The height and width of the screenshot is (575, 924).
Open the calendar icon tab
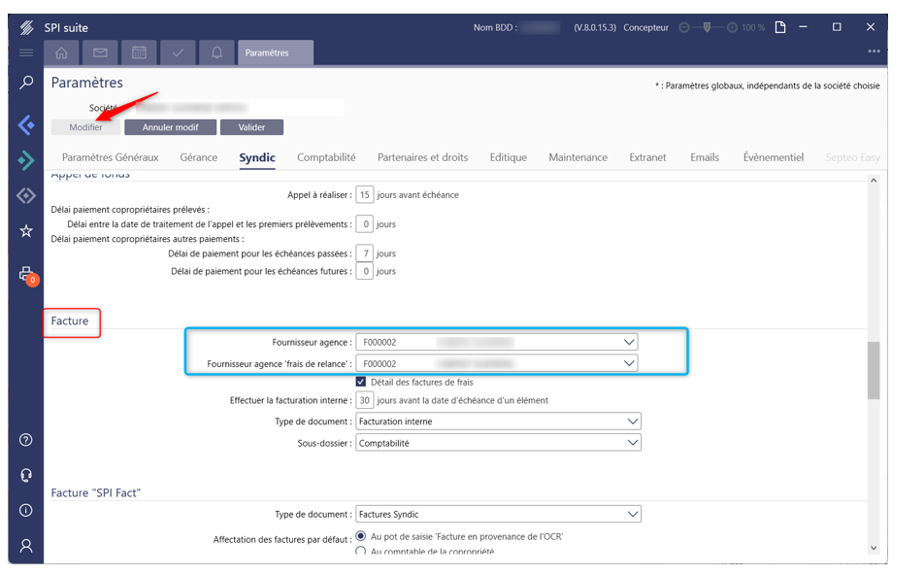pyautogui.click(x=139, y=52)
